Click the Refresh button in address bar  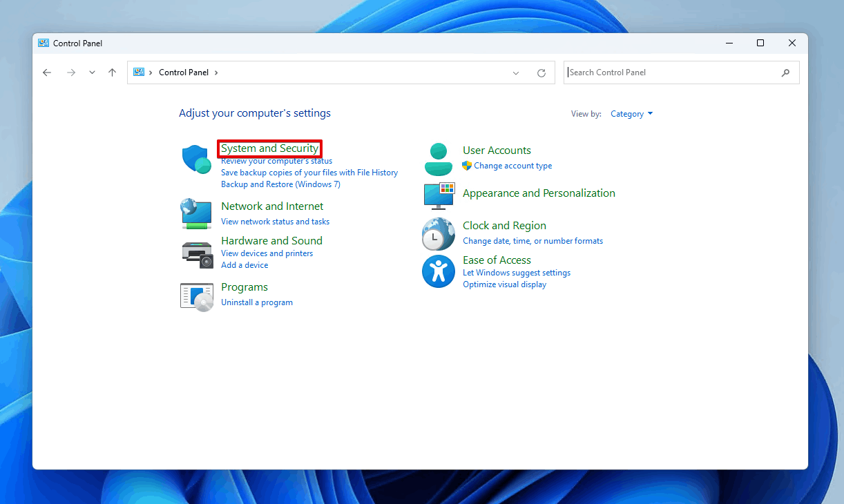(541, 72)
